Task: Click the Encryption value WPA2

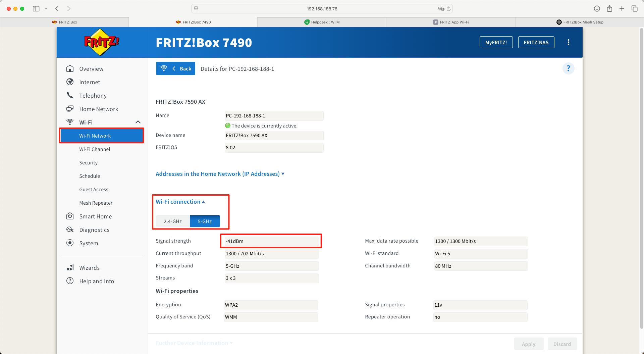Action: pos(271,305)
